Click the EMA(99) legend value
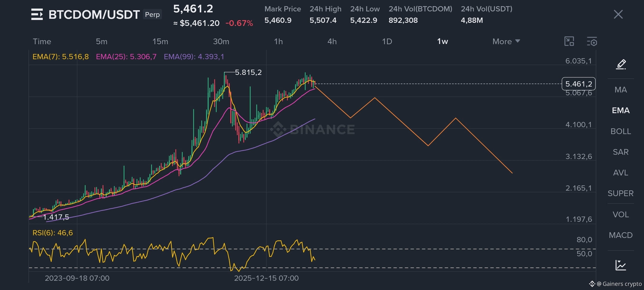The image size is (644, 290). tap(194, 57)
